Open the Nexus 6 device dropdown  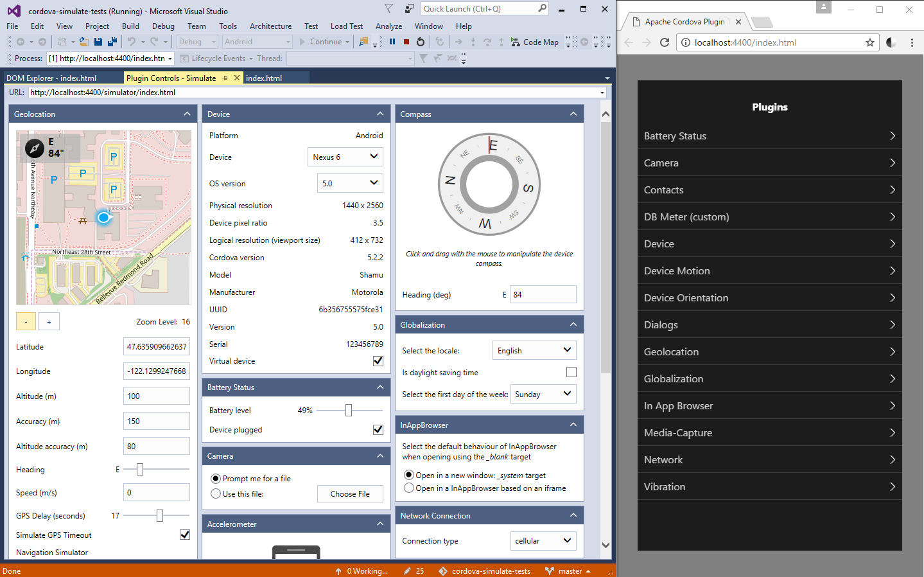pyautogui.click(x=345, y=157)
